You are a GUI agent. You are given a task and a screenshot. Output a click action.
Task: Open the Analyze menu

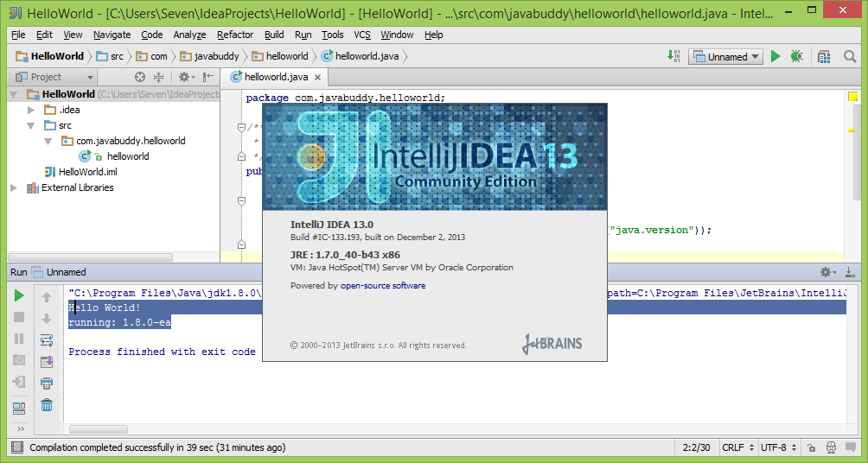[189, 35]
